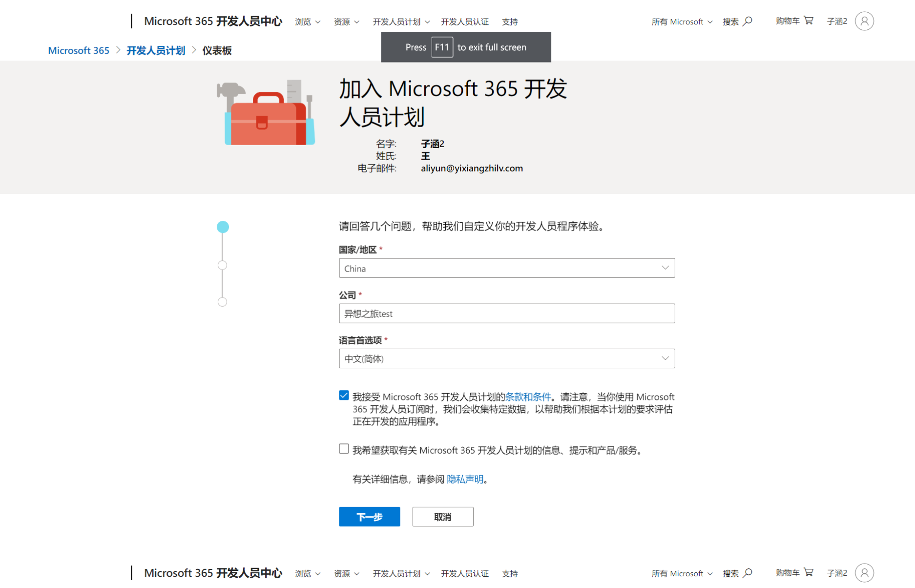The width and height of the screenshot is (915, 588).
Task: Click the 子涵2 account name in top header
Action: click(x=837, y=21)
